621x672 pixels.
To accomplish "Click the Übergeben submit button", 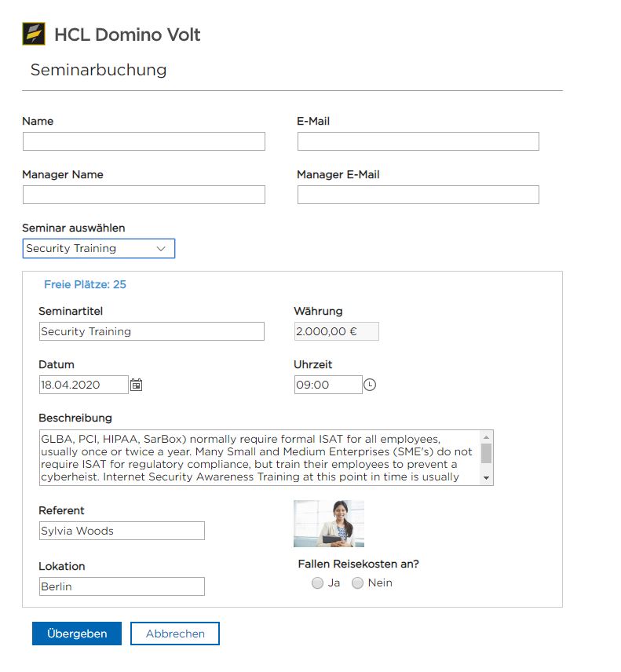I will point(77,634).
